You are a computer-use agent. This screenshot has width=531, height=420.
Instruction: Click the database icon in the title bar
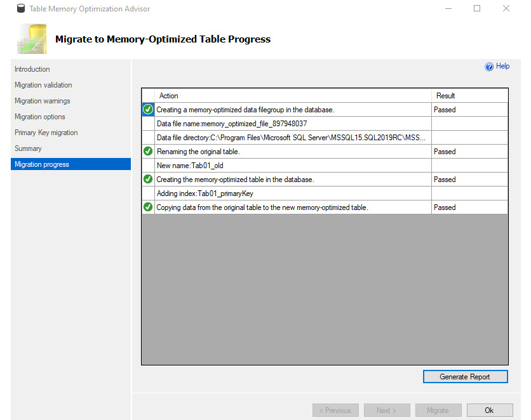click(21, 8)
